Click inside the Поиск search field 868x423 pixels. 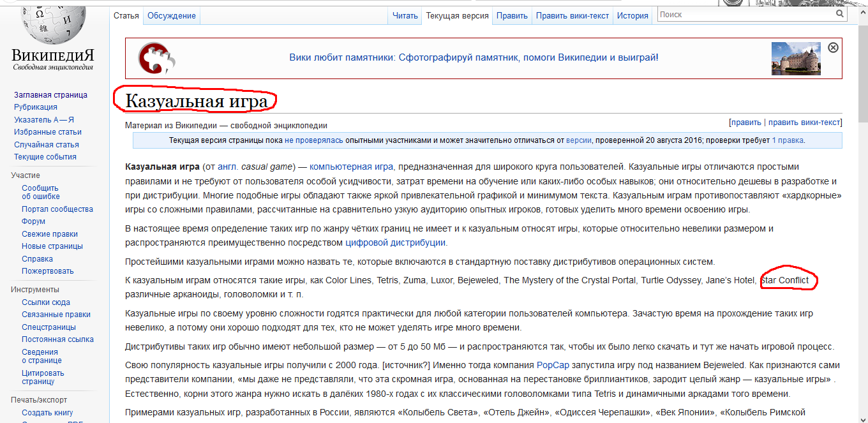[745, 14]
